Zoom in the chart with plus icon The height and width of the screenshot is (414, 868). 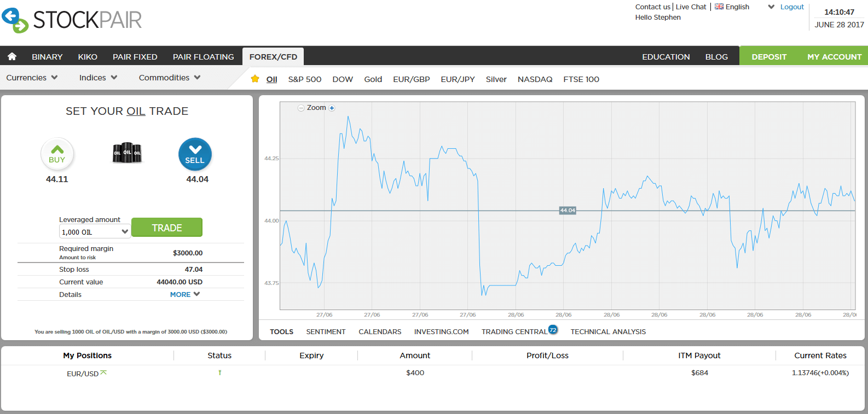tap(332, 108)
